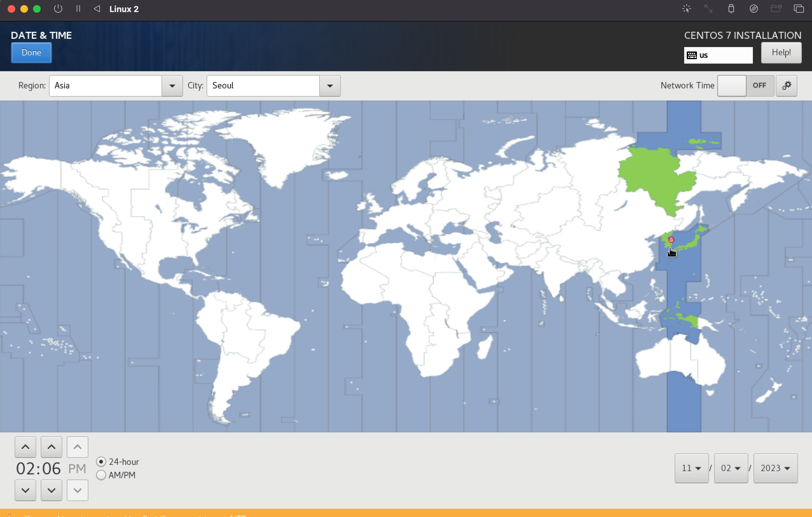Screen dimensions: 812x517
Task: Select the 24-hour radio button
Action: (x=101, y=462)
